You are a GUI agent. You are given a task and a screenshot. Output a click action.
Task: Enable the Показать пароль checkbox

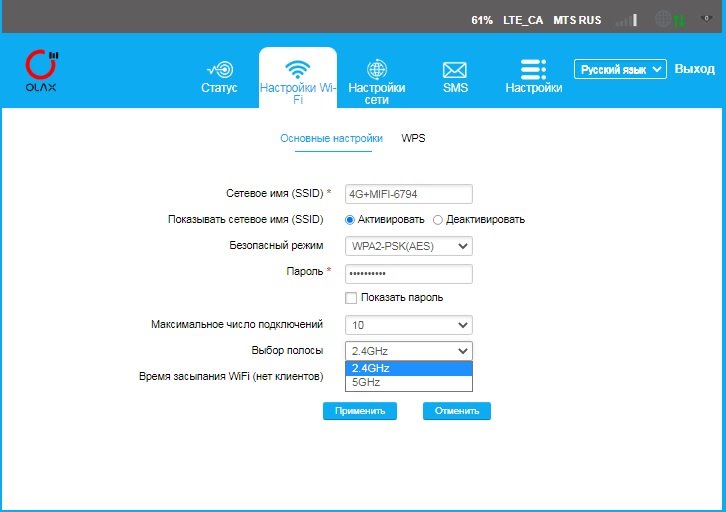(351, 298)
